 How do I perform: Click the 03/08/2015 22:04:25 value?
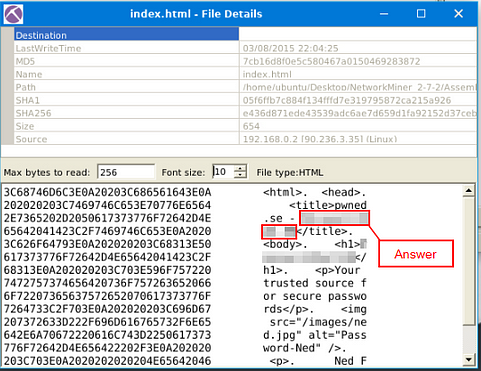pyautogui.click(x=290, y=48)
